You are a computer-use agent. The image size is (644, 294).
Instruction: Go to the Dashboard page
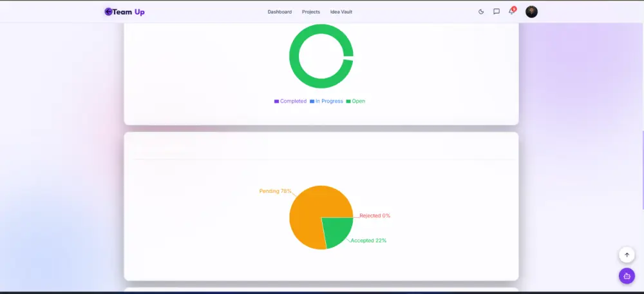point(279,12)
